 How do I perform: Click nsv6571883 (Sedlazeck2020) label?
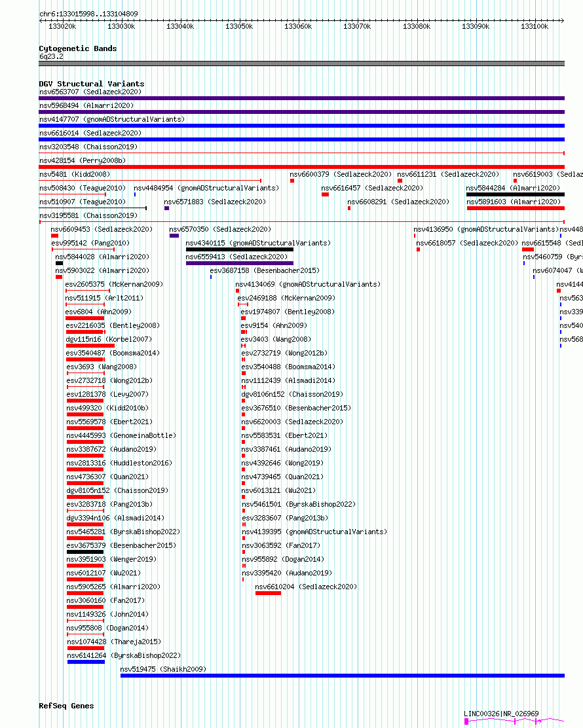215,202
